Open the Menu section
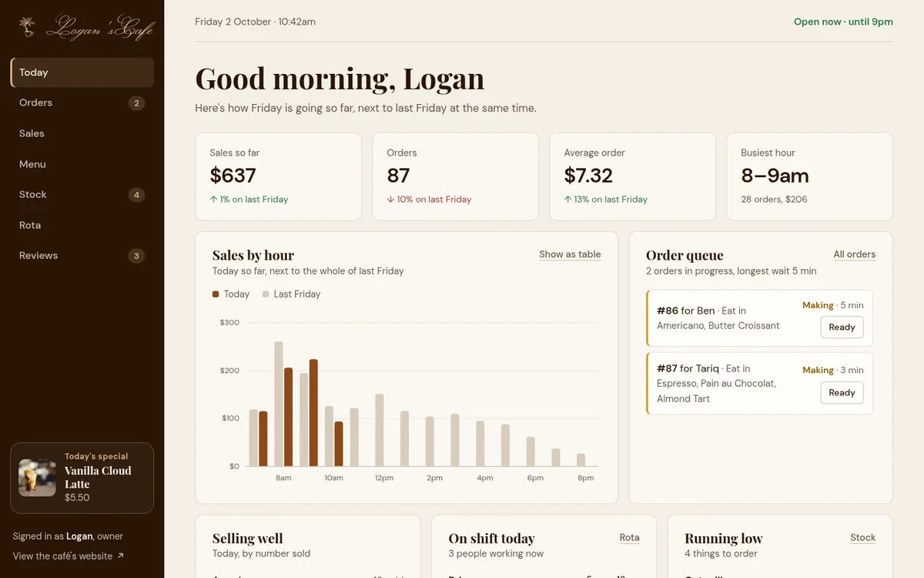 [x=82, y=164]
